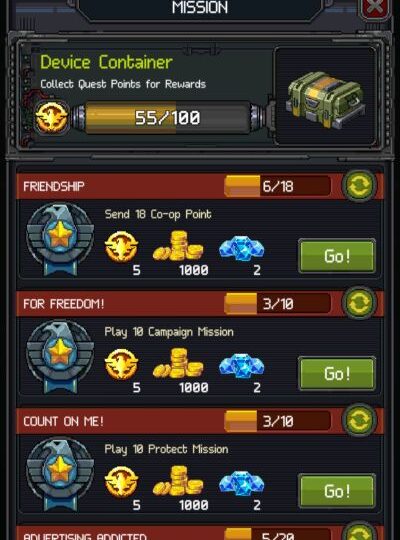
Task: Tap the quest point eagle emblem beside progress bar
Action: 52,117
